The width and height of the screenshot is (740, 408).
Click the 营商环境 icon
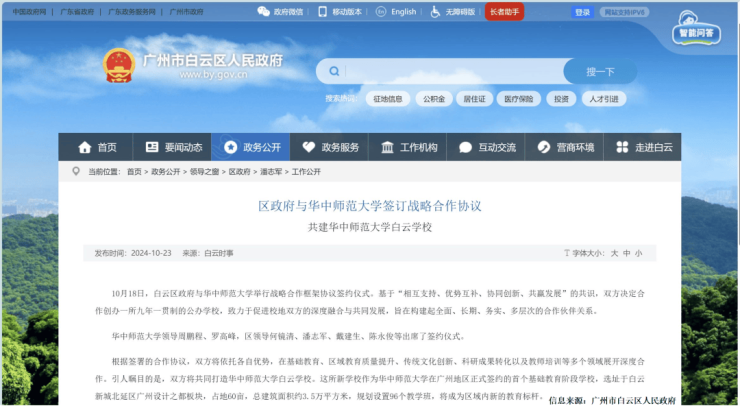544,147
